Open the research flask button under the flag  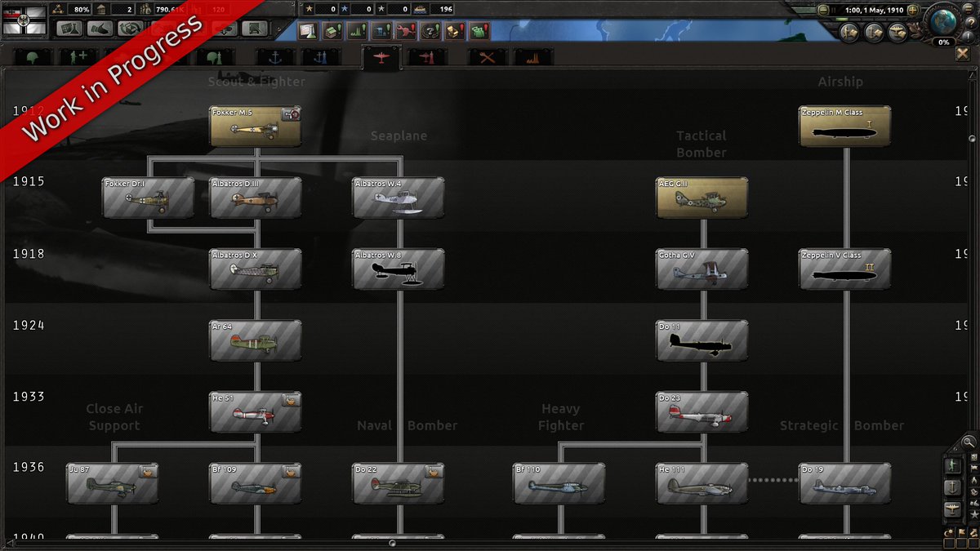[x=69, y=29]
